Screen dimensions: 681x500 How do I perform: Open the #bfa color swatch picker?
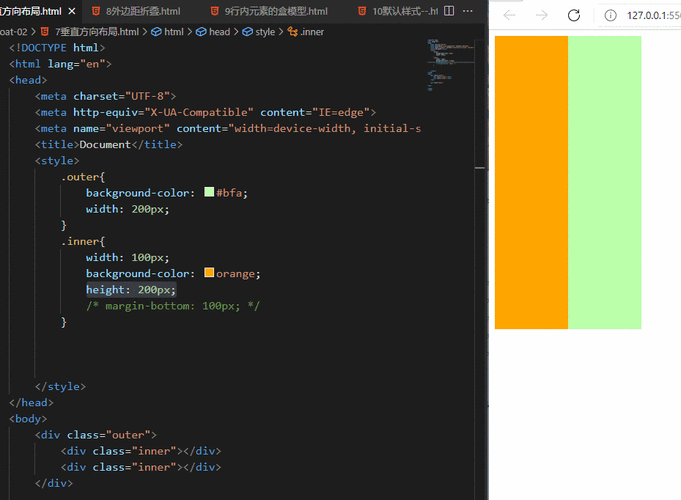209,192
